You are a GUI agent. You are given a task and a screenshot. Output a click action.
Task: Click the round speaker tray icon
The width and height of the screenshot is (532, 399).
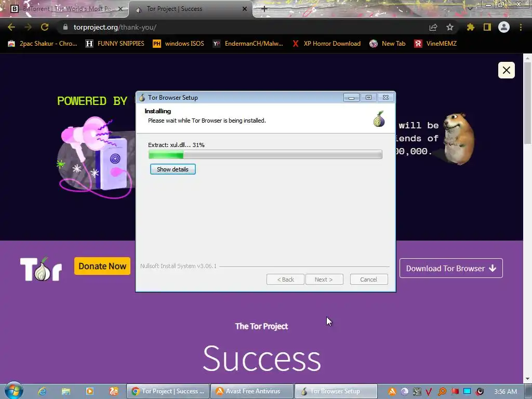pyautogui.click(x=480, y=392)
